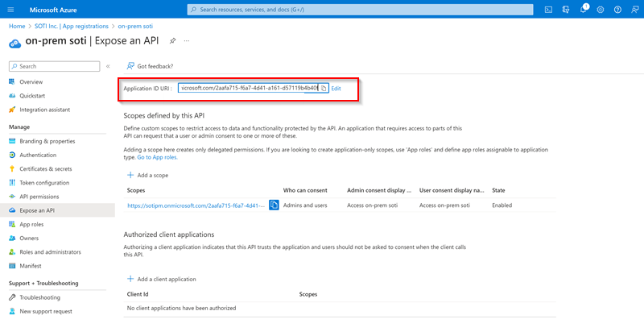
Task: Click the New support request icon
Action: point(12,311)
